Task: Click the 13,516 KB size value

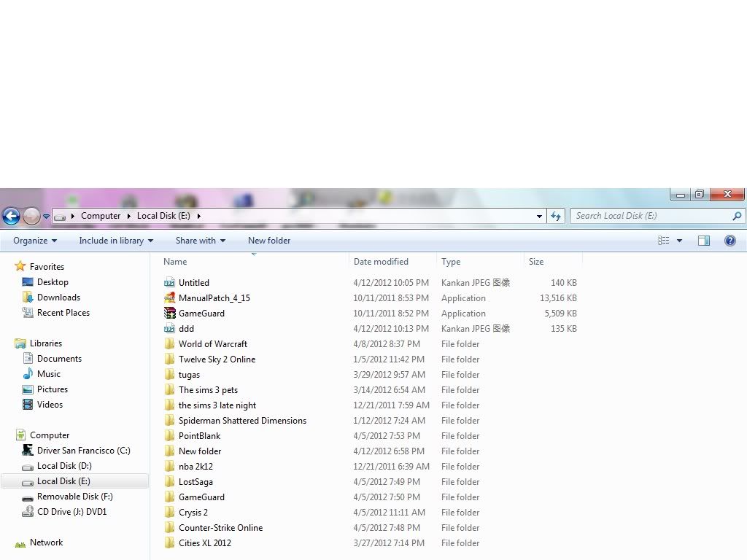Action: click(x=558, y=297)
